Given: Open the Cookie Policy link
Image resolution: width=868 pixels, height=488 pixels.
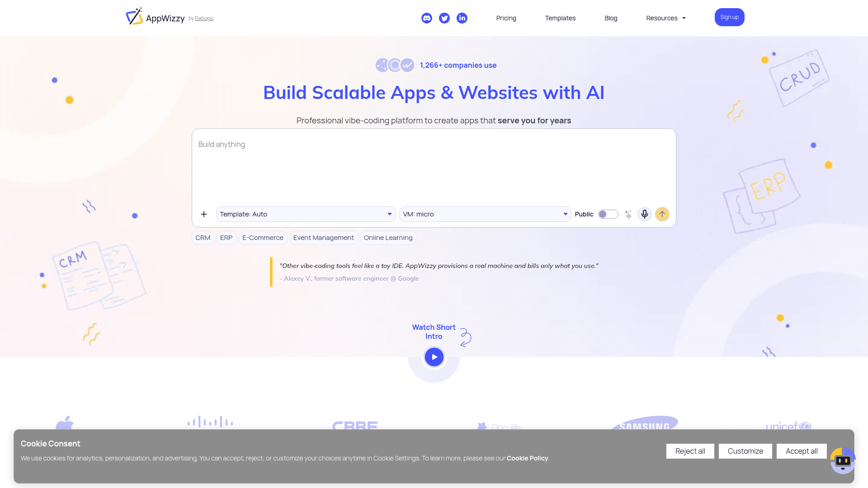Looking at the screenshot, I should 527,458.
